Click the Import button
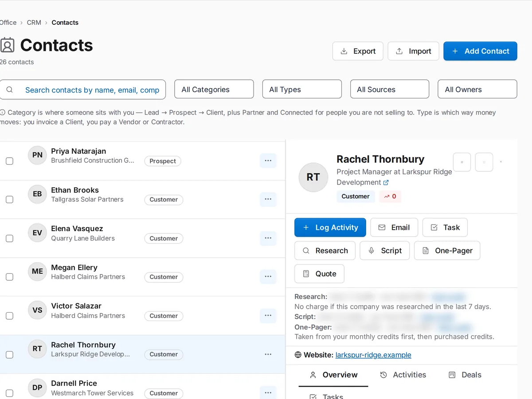The image size is (532, 399). 413,51
